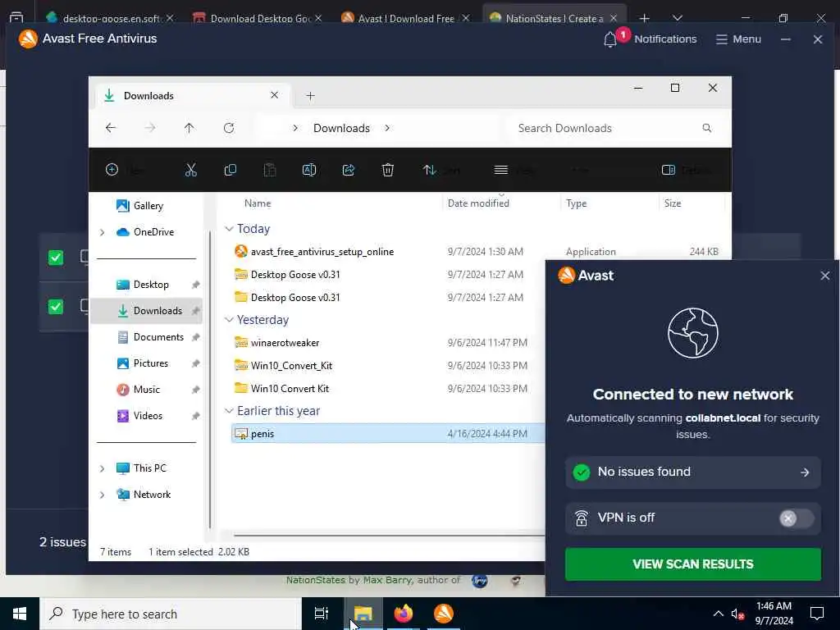Click the search magnifier icon in Explorer

click(706, 128)
